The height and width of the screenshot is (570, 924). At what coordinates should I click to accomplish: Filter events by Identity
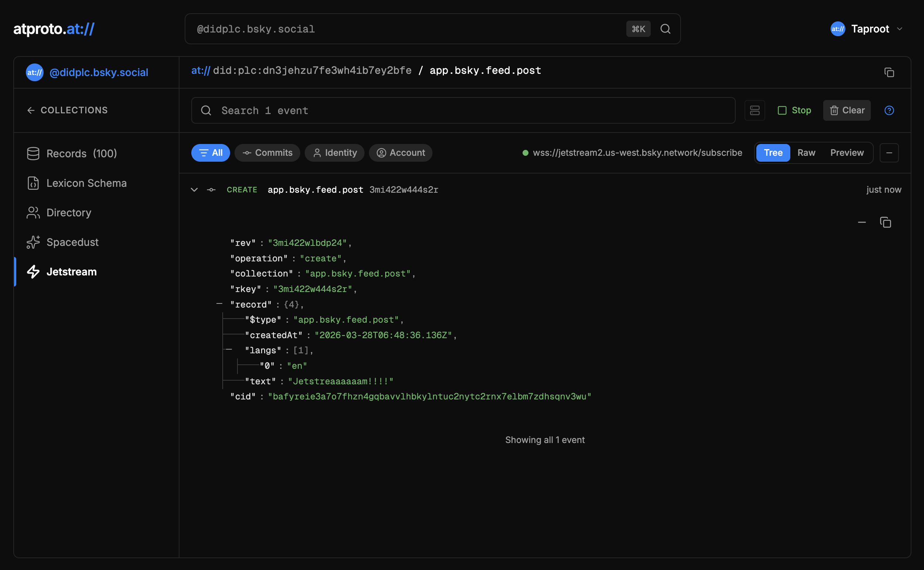click(x=335, y=153)
